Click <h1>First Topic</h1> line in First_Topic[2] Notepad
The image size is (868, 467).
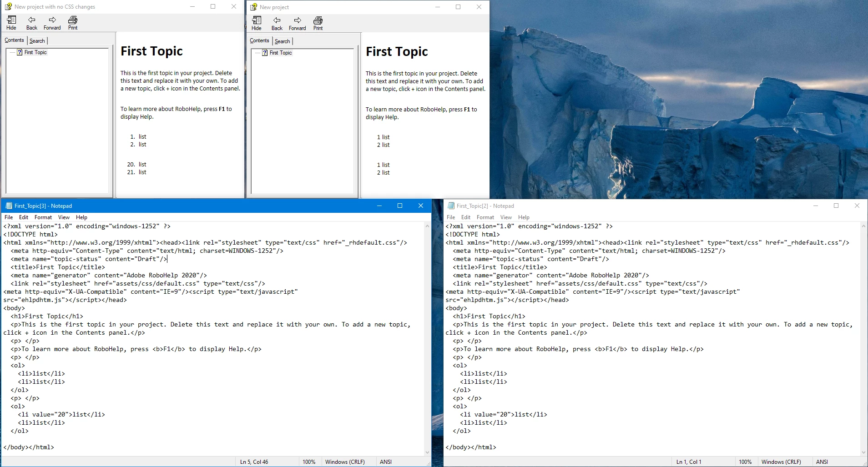coord(489,316)
